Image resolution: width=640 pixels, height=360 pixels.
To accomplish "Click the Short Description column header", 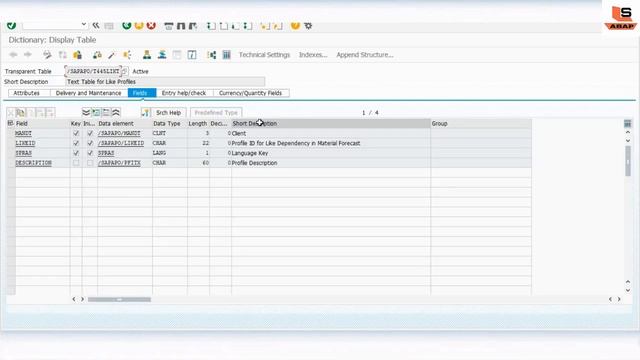I will tap(331, 123).
